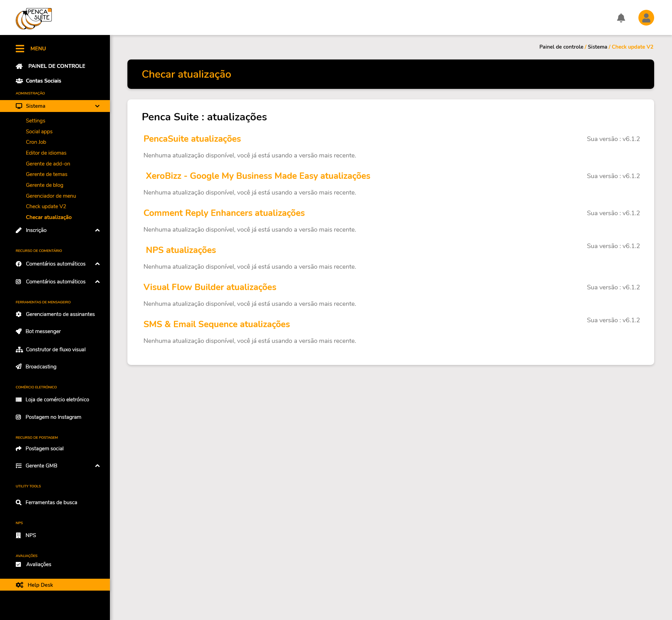Click the Broadcasting paper plane icon

(x=19, y=367)
